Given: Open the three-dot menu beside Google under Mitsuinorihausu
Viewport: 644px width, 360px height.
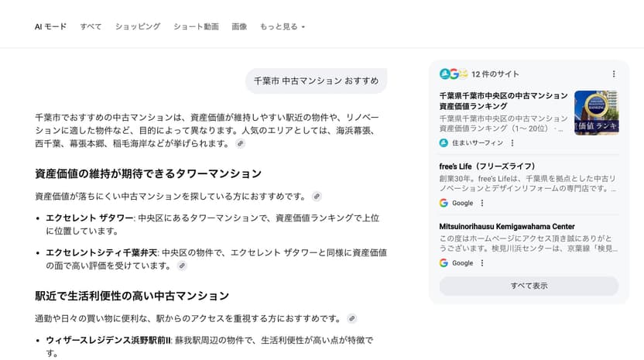Looking at the screenshot, I should [x=482, y=263].
